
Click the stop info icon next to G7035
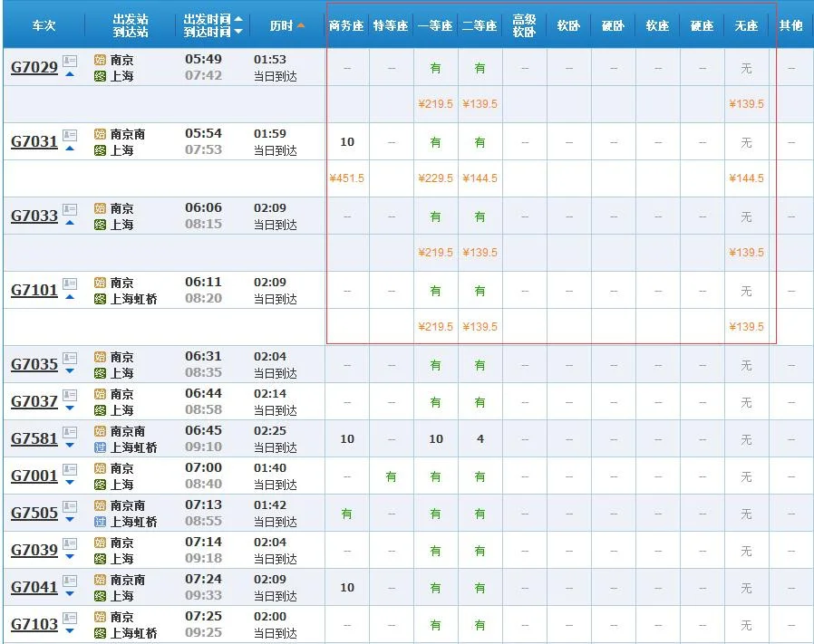(x=70, y=359)
